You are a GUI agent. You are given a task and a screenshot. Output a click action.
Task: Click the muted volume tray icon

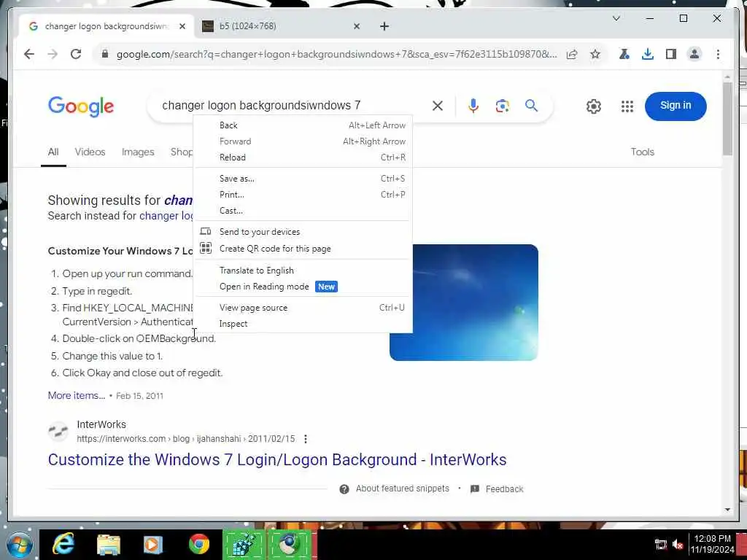tap(678, 544)
